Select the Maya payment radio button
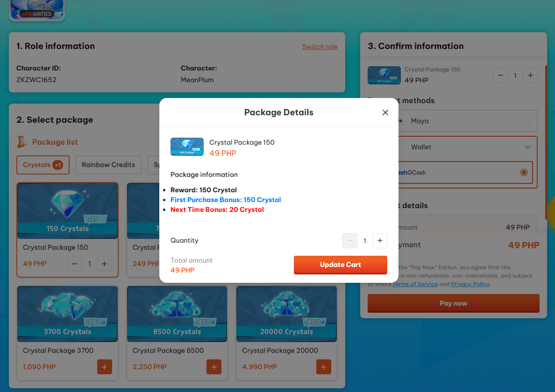The image size is (555, 392). click(x=527, y=121)
